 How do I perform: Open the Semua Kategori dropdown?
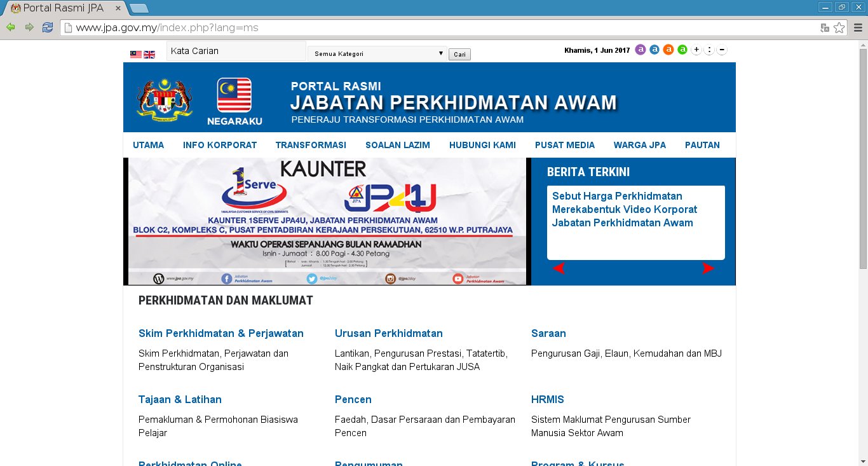[377, 54]
